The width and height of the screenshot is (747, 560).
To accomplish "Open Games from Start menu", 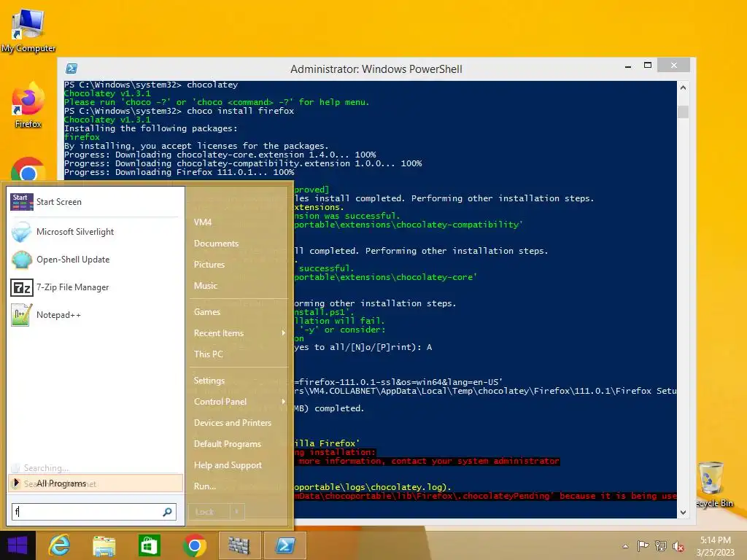I will click(206, 312).
